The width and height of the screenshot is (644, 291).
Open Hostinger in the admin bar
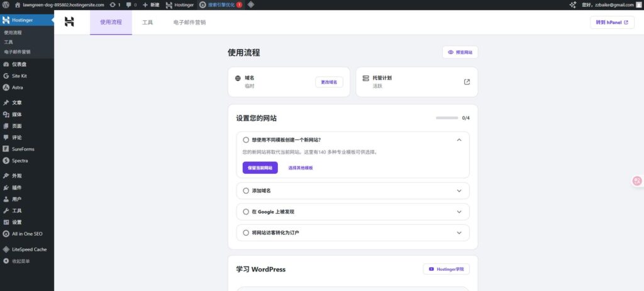tap(179, 5)
